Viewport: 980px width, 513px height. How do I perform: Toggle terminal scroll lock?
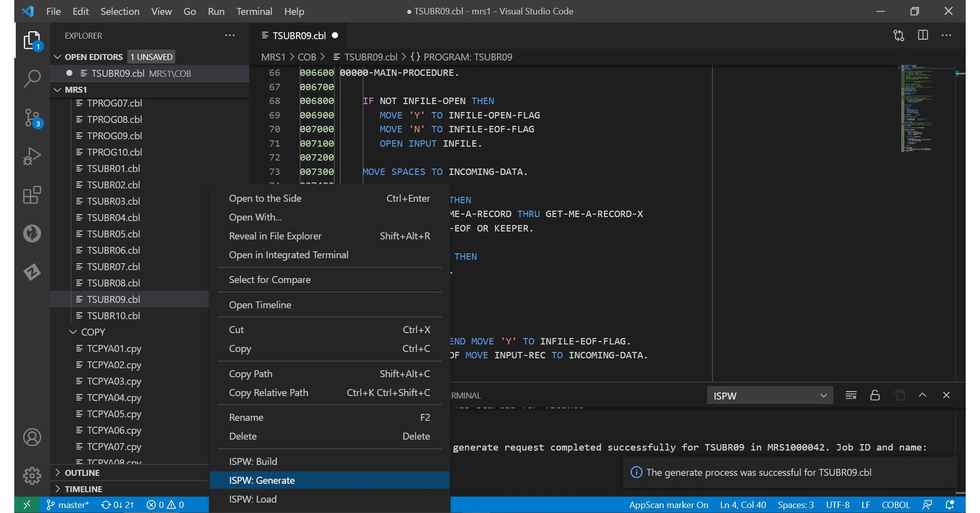[875, 395]
